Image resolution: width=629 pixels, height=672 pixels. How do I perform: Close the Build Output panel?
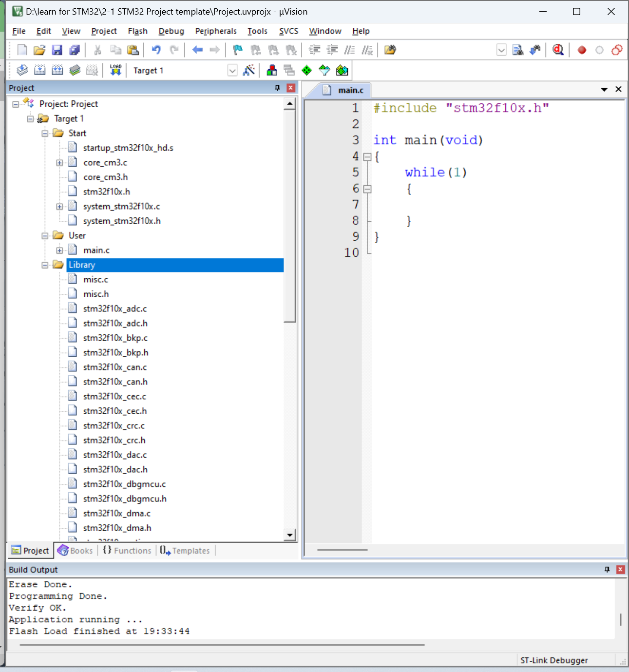pos(620,569)
